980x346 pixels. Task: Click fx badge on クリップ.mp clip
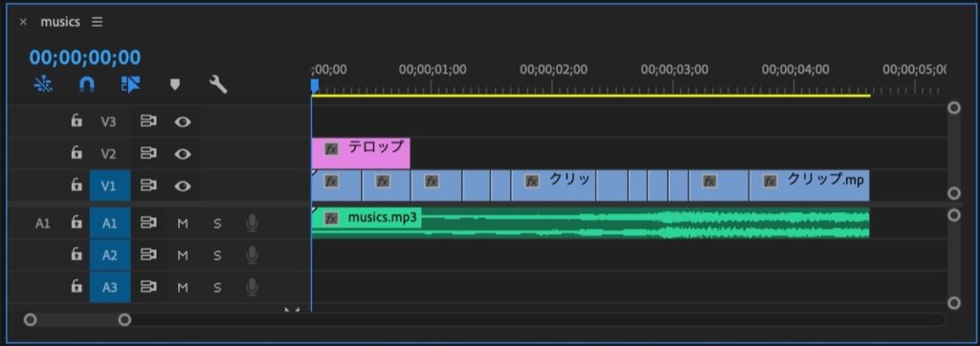(770, 182)
